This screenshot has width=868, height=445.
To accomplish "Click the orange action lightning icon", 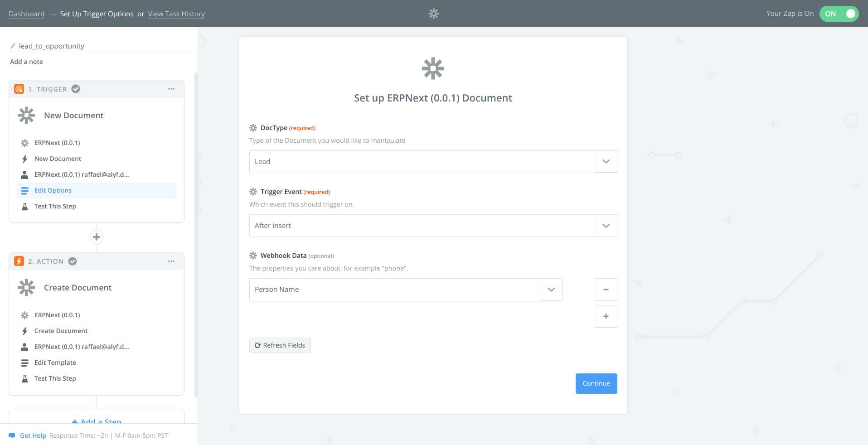I will tap(19, 261).
